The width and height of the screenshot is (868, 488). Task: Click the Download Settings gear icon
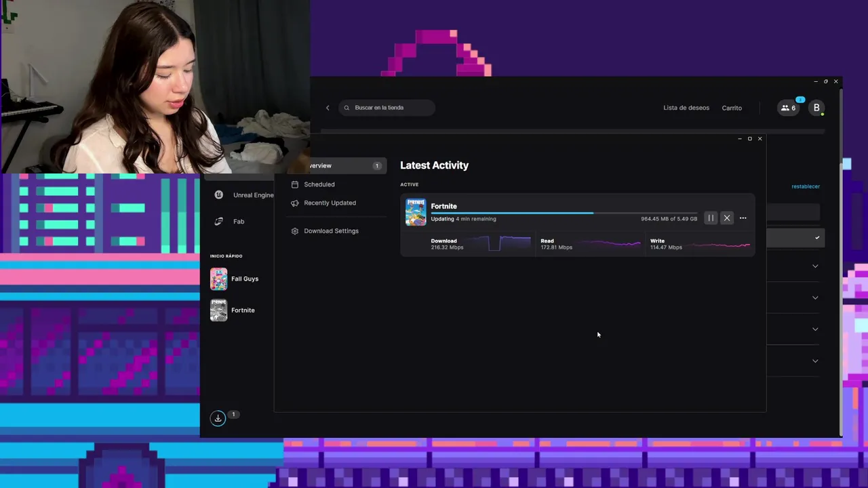pyautogui.click(x=295, y=231)
